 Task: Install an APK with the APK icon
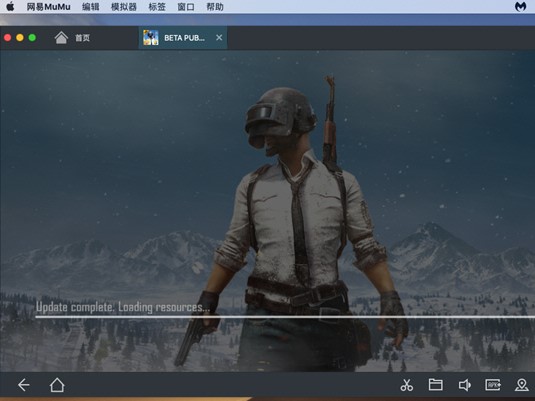click(x=493, y=385)
